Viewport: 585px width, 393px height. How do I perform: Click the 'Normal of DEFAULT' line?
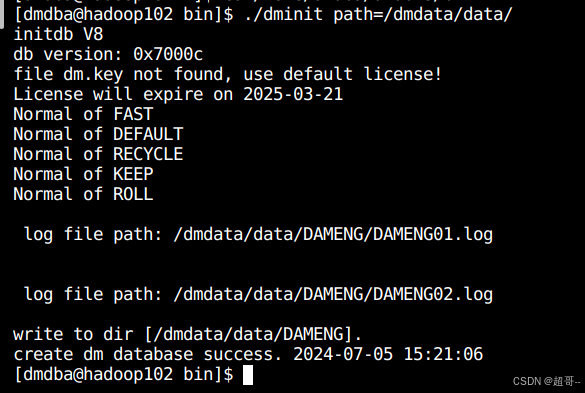click(x=98, y=134)
